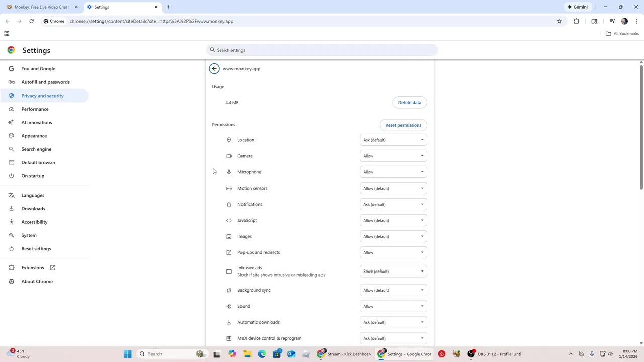Click the Sound speaker icon
This screenshot has width=644, height=362.
(229, 306)
